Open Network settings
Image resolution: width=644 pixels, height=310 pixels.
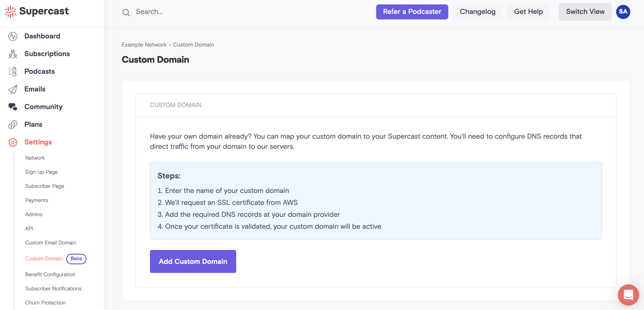pos(35,158)
